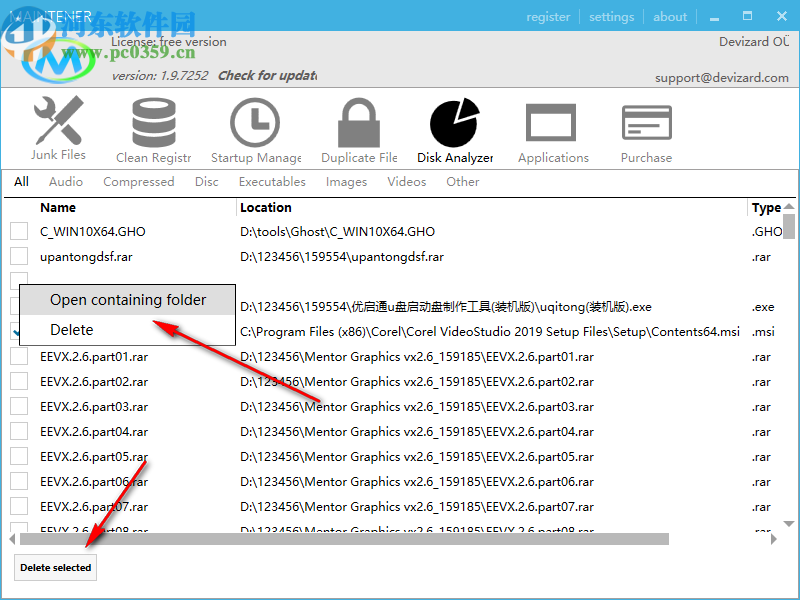
Task: Filter list by Other files
Action: coord(463,182)
